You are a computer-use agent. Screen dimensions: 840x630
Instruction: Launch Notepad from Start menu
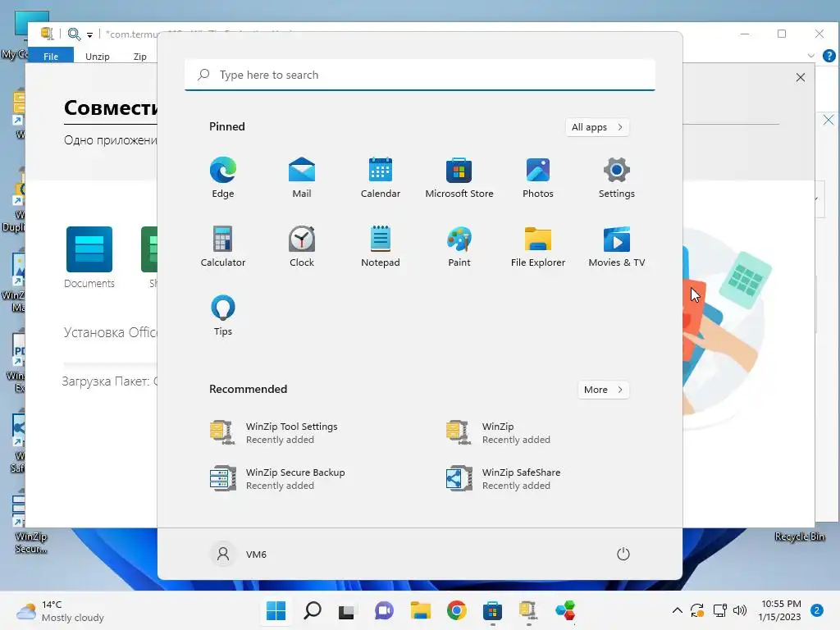[381, 246]
